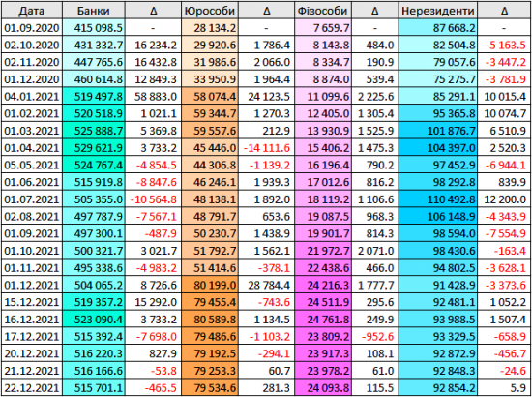Click the red value -14 111.6

266,148
